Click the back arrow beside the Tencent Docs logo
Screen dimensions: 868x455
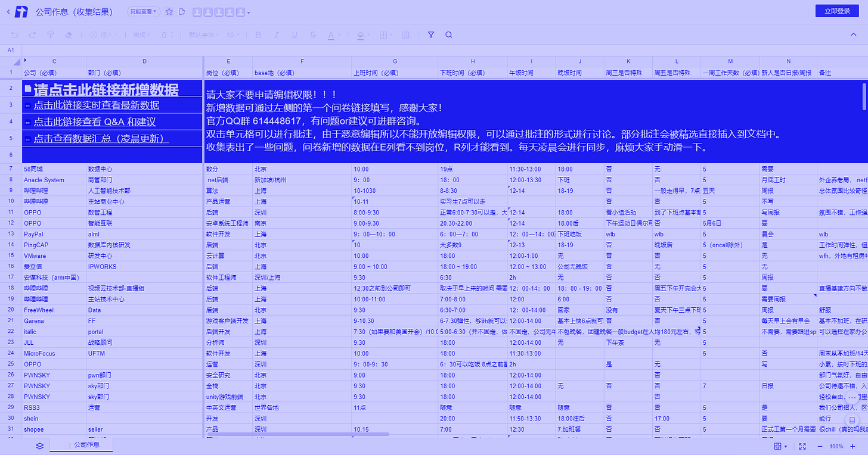point(8,11)
